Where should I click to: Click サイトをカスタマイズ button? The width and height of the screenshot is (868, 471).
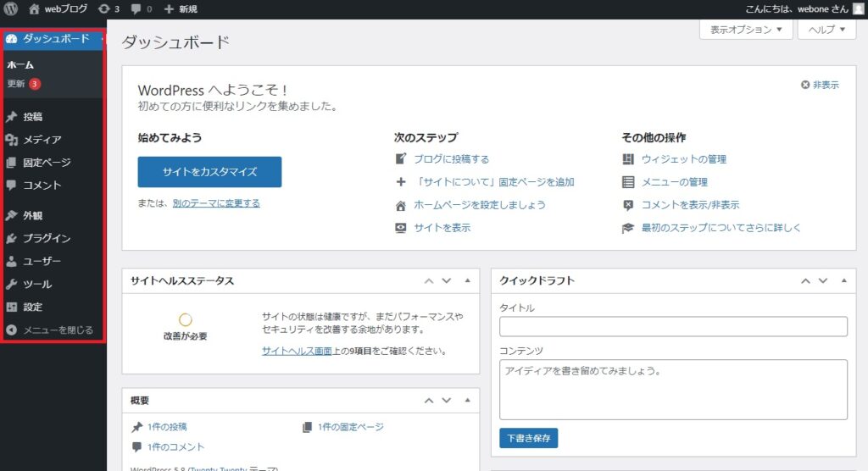[209, 172]
